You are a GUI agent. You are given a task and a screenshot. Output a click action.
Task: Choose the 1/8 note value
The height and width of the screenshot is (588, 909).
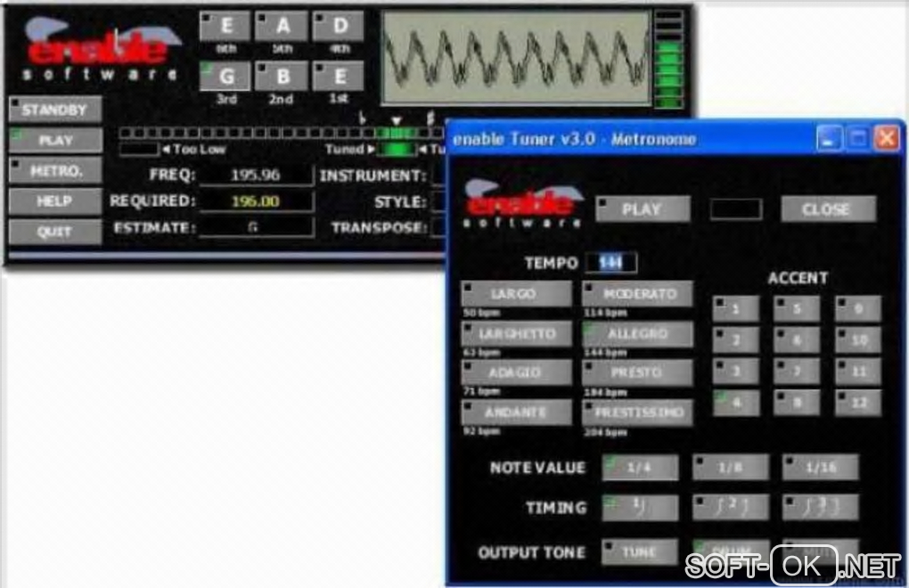[731, 468]
